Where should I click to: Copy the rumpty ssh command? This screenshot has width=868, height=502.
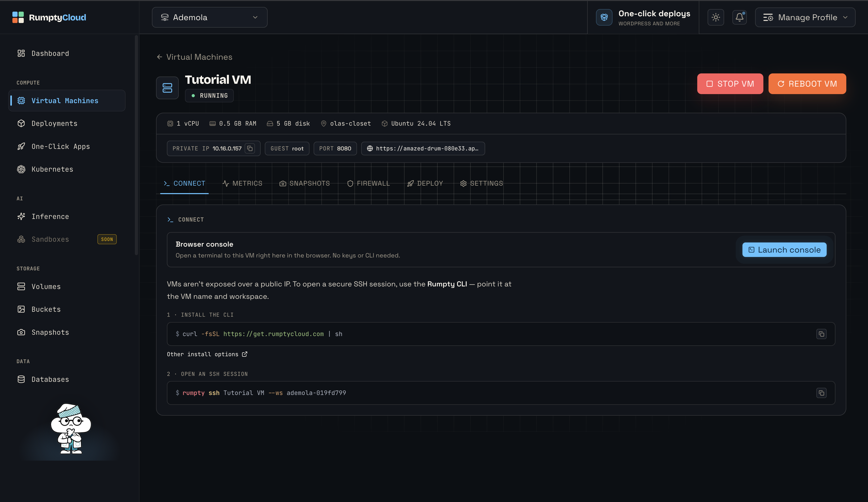[x=822, y=393]
